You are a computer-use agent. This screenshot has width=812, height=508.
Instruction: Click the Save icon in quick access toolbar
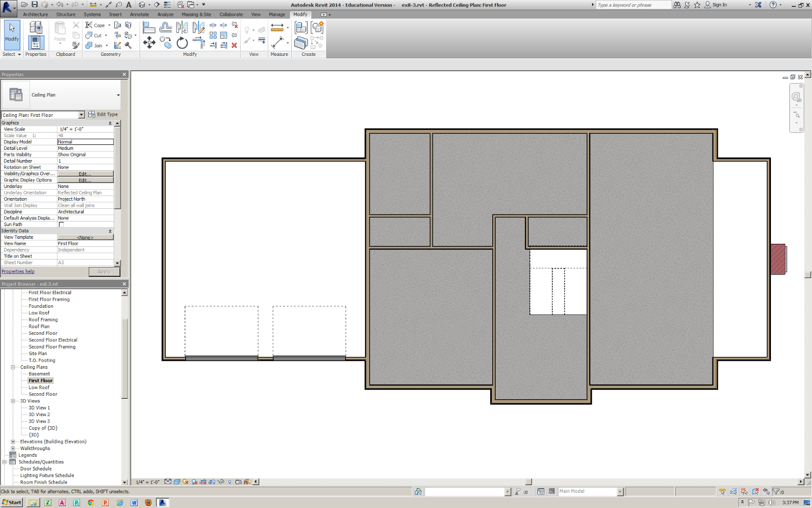point(35,5)
